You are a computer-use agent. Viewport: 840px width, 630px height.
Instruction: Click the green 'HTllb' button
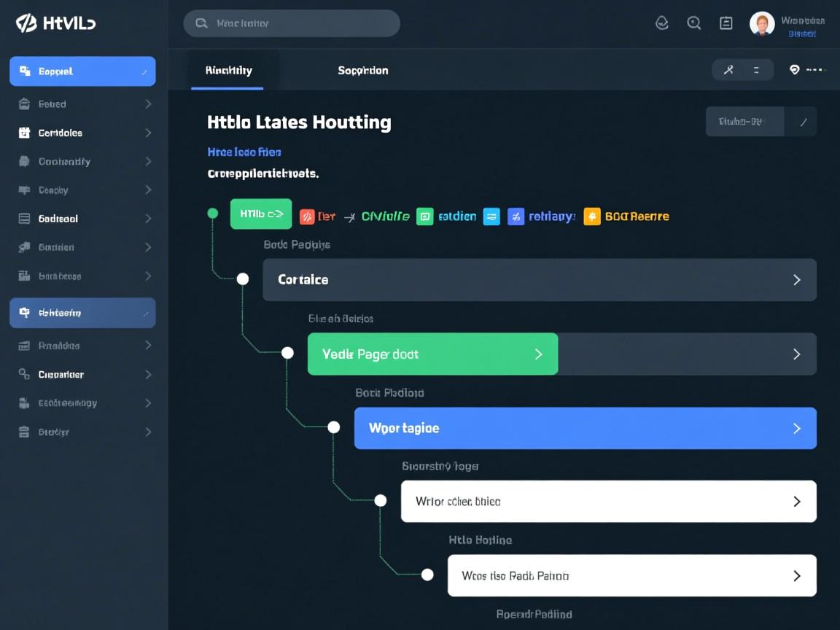[x=261, y=214]
